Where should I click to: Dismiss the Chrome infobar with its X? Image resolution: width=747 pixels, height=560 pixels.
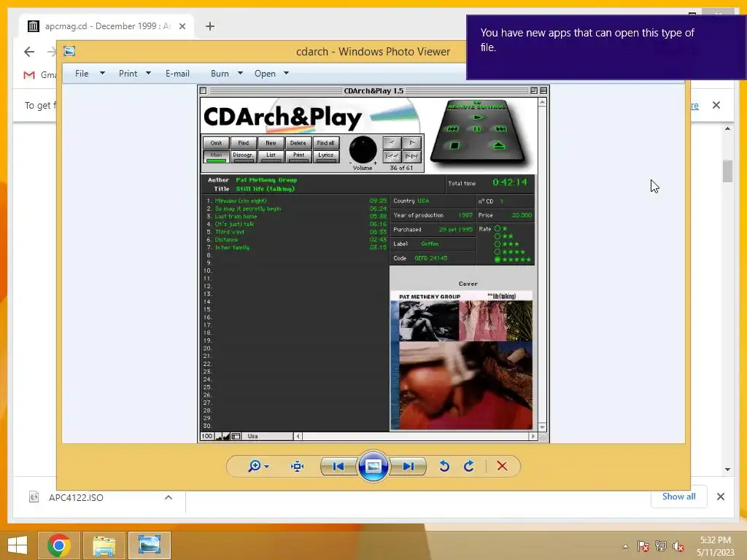pyautogui.click(x=716, y=105)
